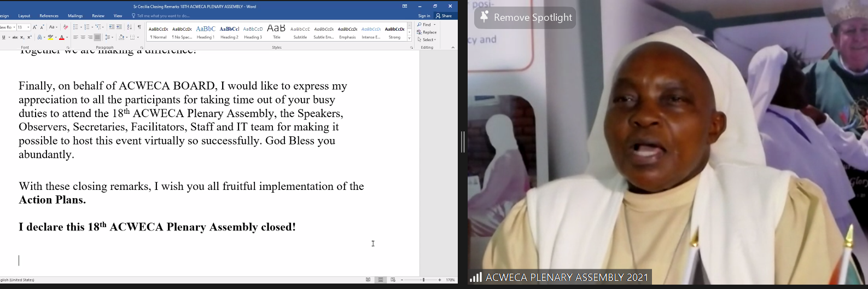Click the Clear All Formatting icon
Screen dimensions: 868x289
66,27
